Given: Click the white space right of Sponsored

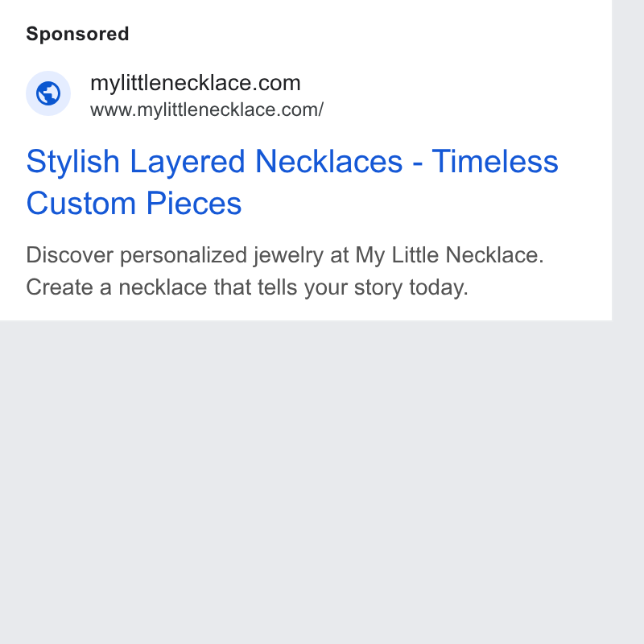Looking at the screenshot, I should [x=369, y=34].
